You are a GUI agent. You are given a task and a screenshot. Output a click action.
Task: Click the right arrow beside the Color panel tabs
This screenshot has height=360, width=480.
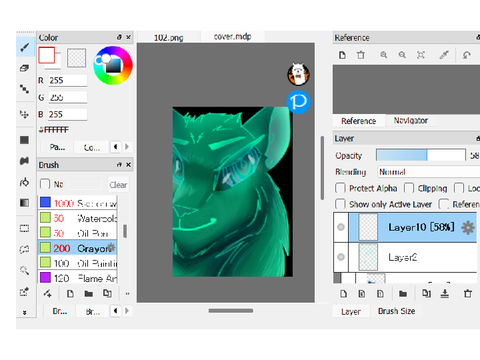point(127,147)
